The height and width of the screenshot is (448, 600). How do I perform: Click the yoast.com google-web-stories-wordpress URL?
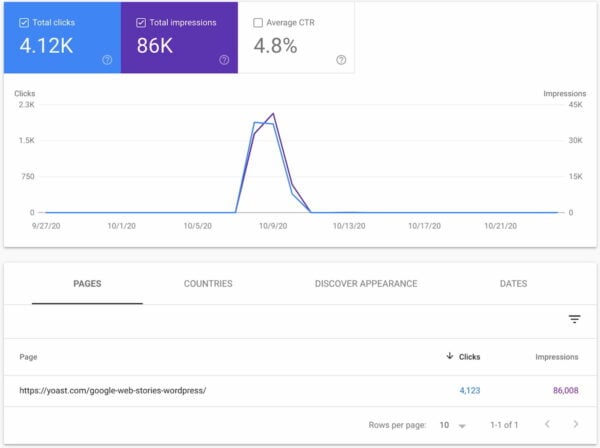(112, 390)
